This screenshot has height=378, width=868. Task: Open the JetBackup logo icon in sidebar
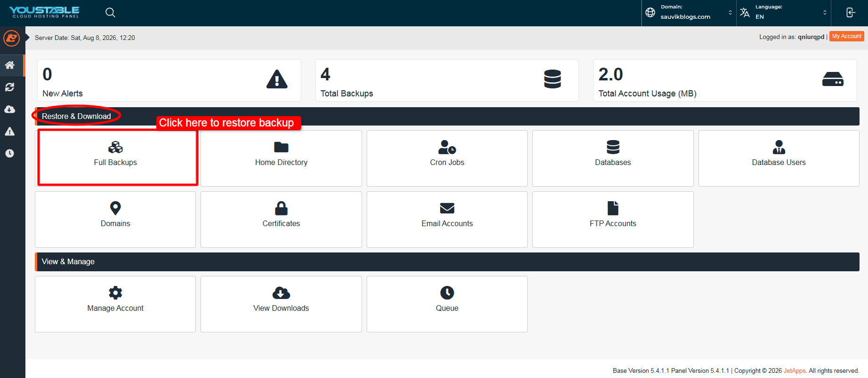[x=11, y=38]
